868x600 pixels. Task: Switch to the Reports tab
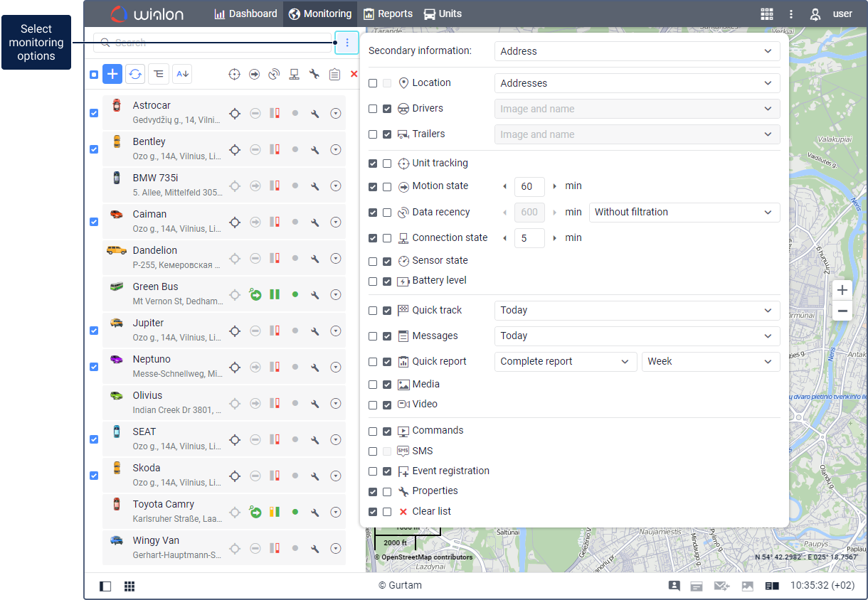388,14
